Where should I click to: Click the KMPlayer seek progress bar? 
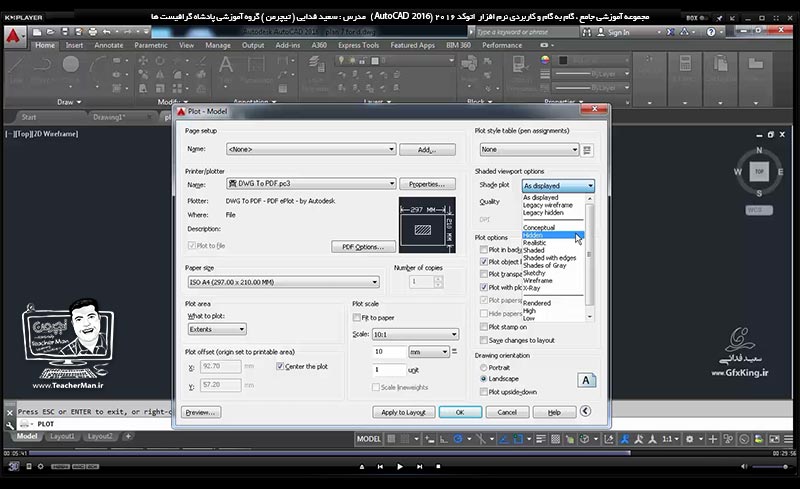398,453
